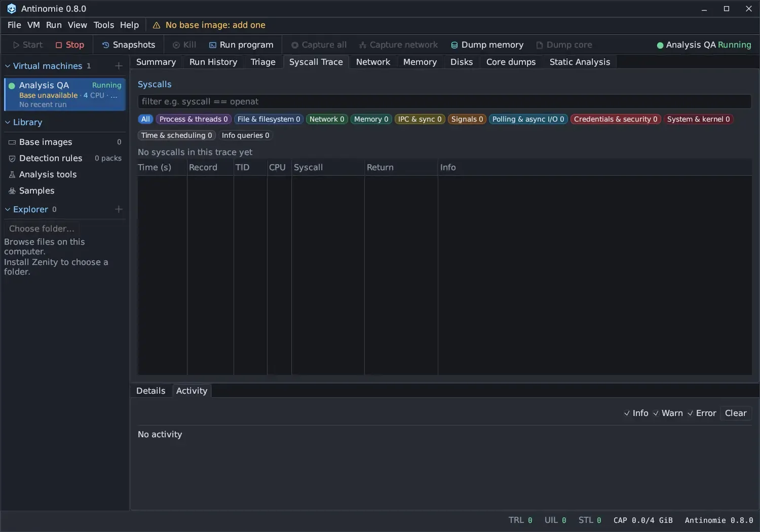Viewport: 760px width, 532px height.
Task: Collapse the Library section
Action: pyautogui.click(x=8, y=122)
